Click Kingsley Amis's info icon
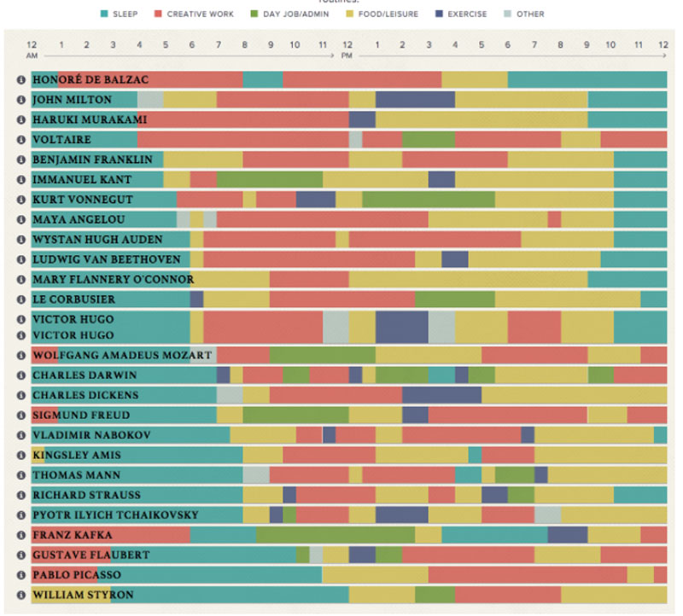This screenshot has height=616, width=683. tap(20, 456)
